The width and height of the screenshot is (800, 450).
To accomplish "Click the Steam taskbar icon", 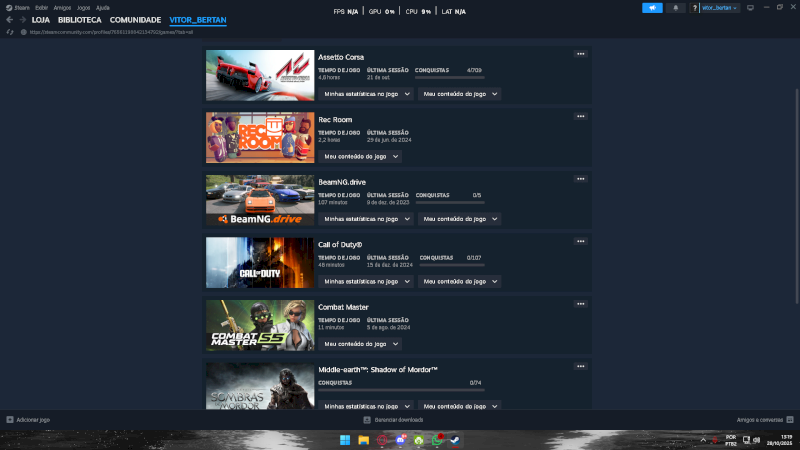I will 455,440.
